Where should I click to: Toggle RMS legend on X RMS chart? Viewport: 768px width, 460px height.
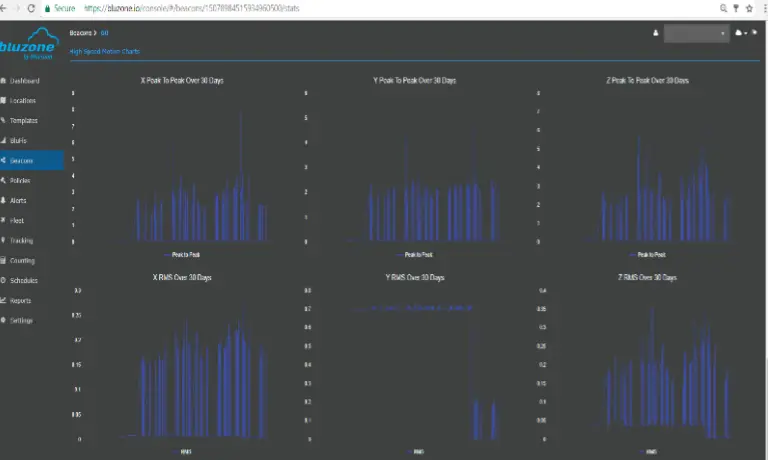pos(182,452)
